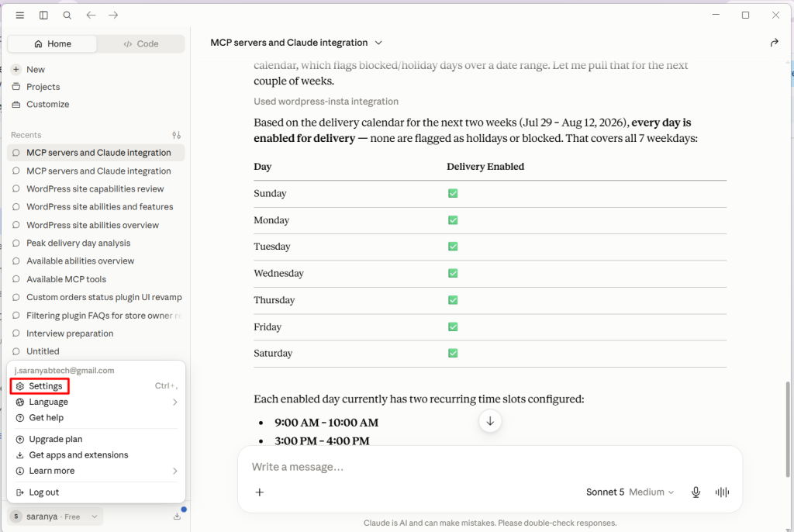Screen dimensions: 794x532
Task: Click the Write a message input field
Action: (490, 467)
